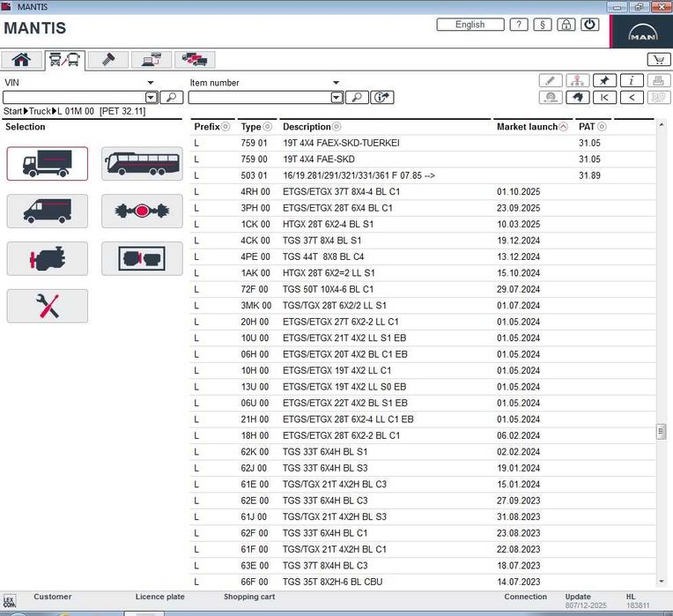Click the LEXCOM logo in status bar
This screenshot has width=673, height=616.
(x=10, y=601)
